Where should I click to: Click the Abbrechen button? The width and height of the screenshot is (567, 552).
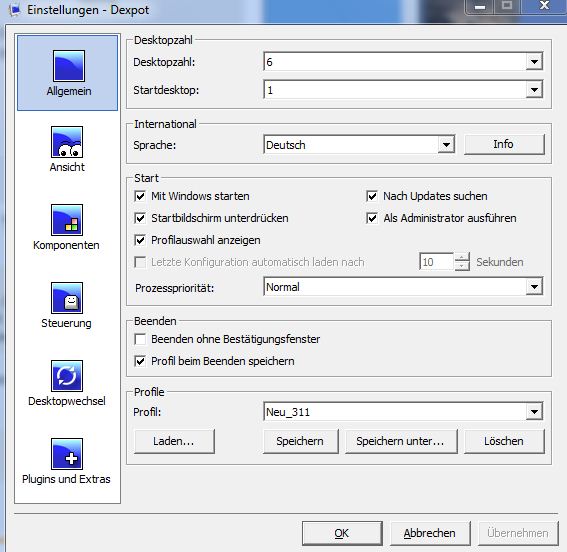point(430,533)
